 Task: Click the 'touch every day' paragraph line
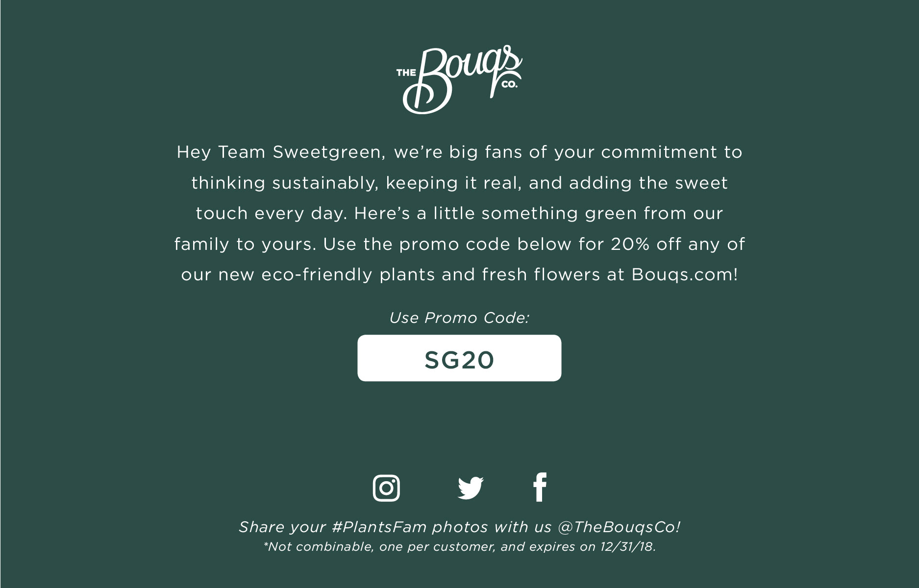tap(459, 214)
